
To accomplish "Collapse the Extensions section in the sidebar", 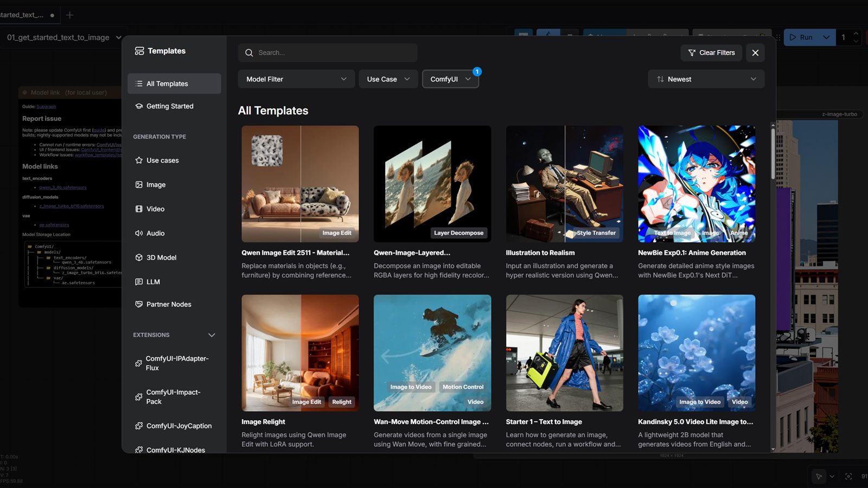I will (212, 335).
